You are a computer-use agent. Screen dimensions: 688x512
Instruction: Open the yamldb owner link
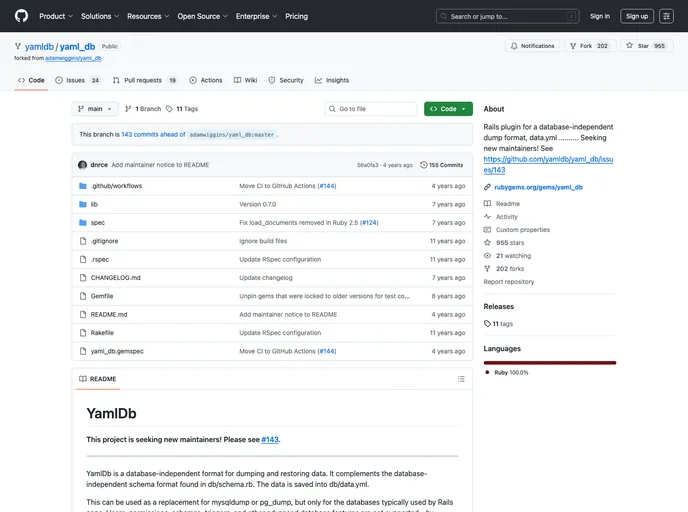pyautogui.click(x=39, y=47)
